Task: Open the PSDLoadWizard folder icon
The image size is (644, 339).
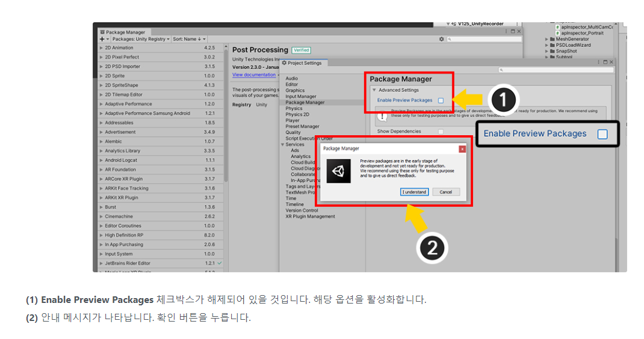Action: [553, 45]
